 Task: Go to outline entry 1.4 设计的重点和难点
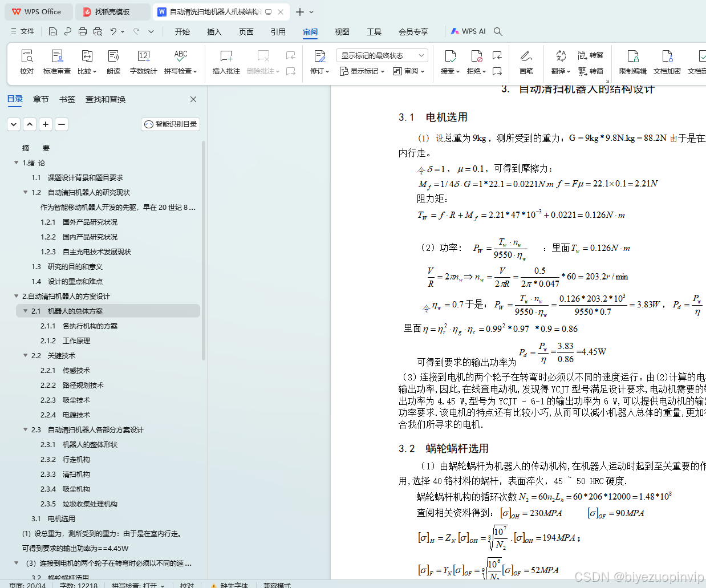pos(67,281)
